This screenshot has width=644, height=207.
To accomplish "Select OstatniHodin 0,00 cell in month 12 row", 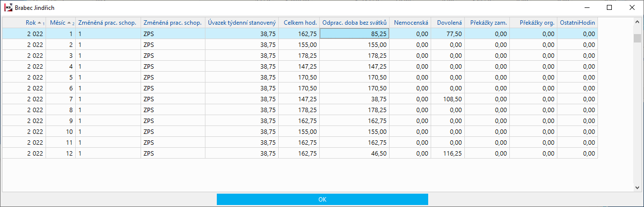I will [x=577, y=153].
